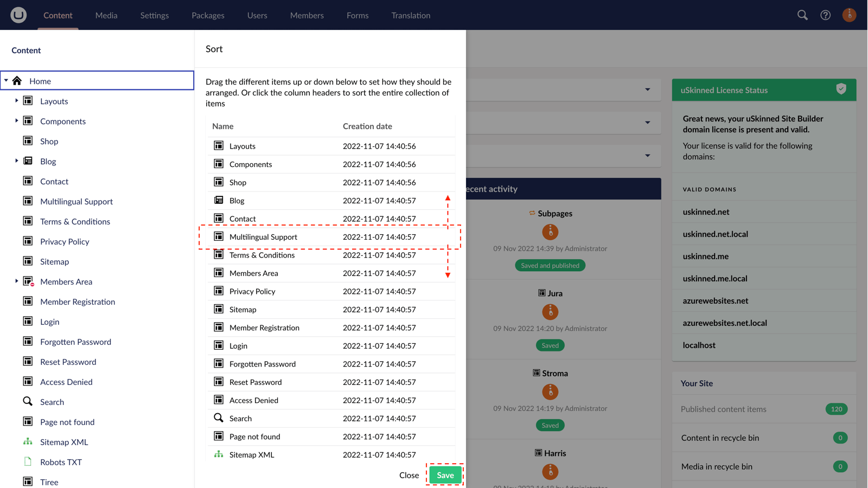
Task: Click the Saved and published status badge
Action: coord(550,265)
